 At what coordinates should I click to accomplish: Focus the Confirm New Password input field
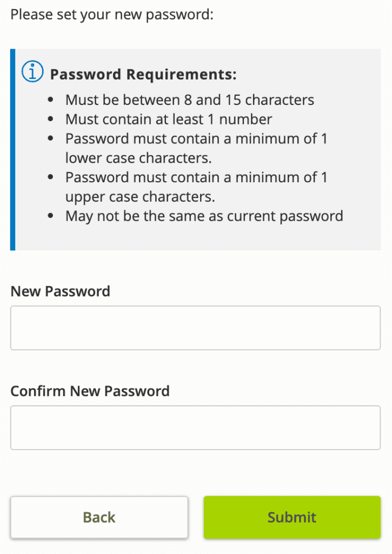coord(195,427)
